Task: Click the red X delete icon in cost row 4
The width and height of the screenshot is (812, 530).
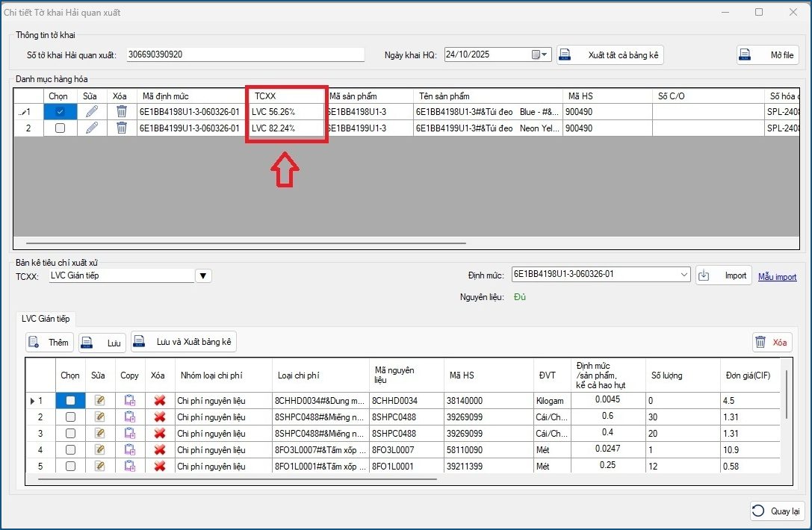Action: tap(159, 449)
